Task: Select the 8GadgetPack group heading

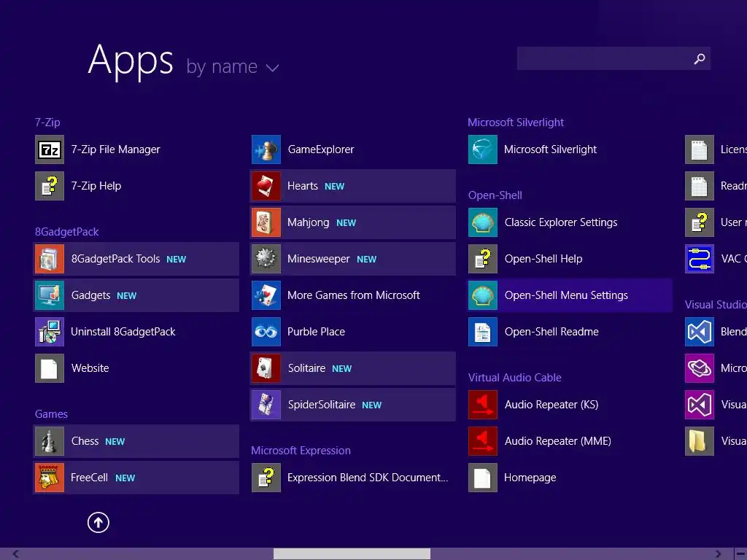Action: pyautogui.click(x=66, y=232)
